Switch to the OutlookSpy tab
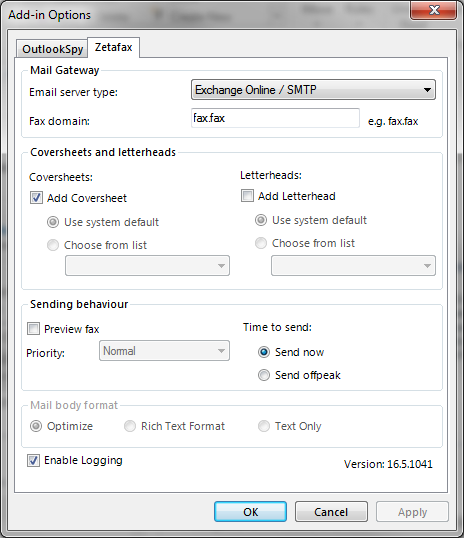 pyautogui.click(x=52, y=49)
